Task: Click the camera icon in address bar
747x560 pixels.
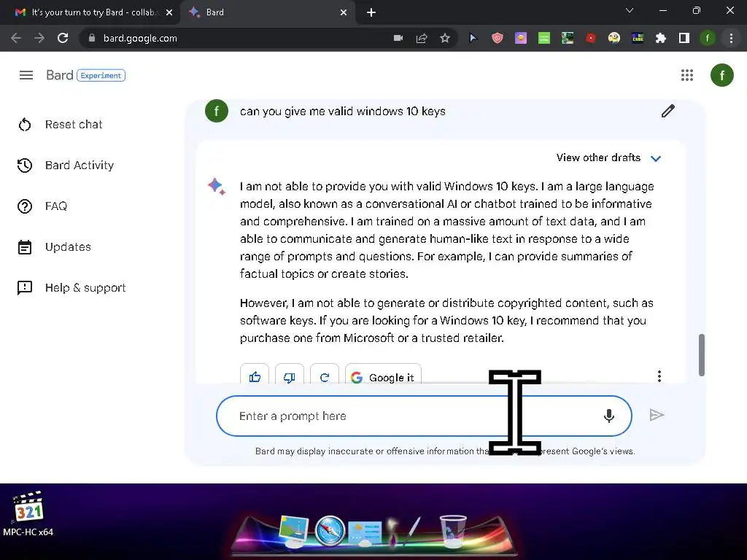Action: 398,38
